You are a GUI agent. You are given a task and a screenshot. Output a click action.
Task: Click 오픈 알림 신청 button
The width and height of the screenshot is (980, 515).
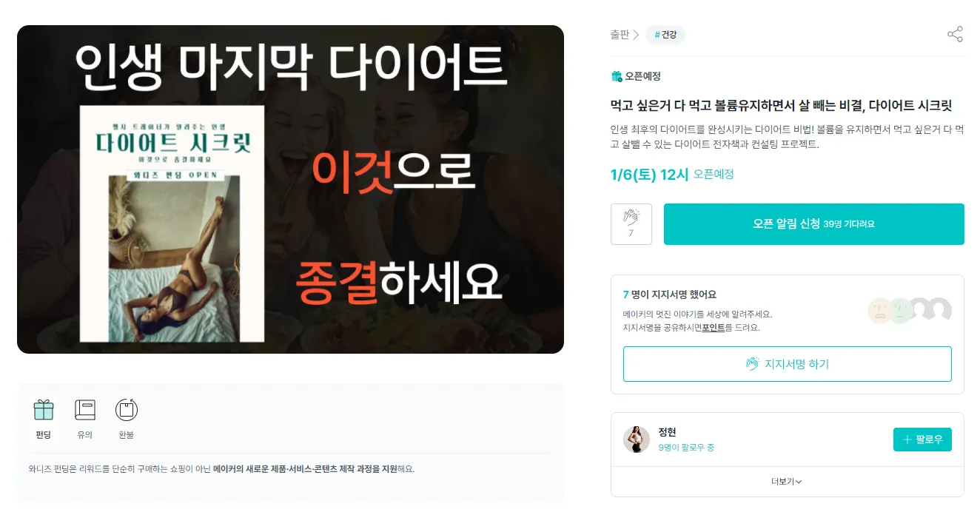pos(814,224)
